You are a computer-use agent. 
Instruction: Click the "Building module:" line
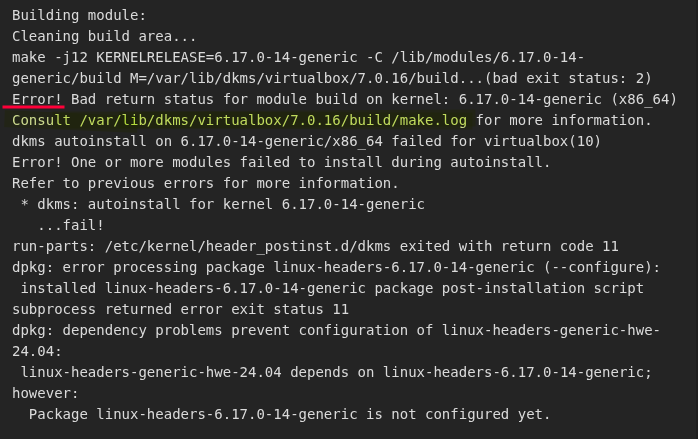[x=79, y=15]
